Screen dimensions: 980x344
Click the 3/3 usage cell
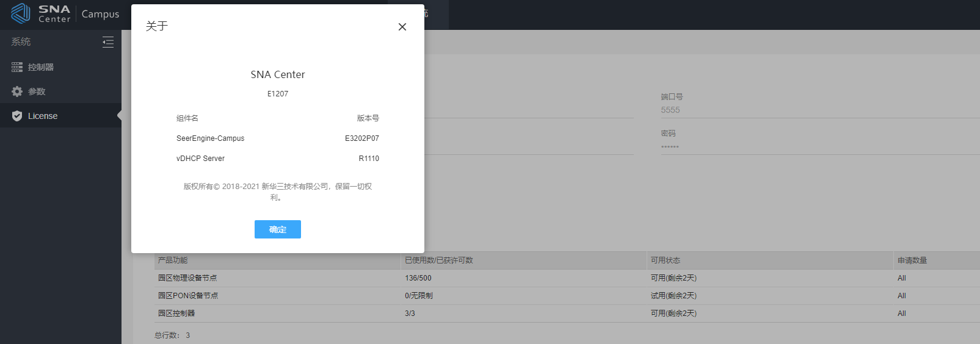410,314
